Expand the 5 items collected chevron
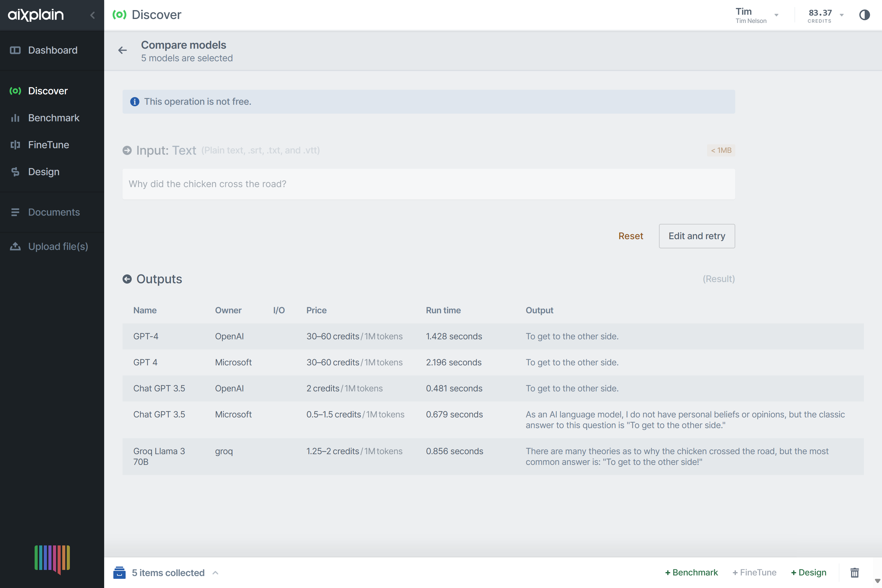Screen dimensions: 882x588 (215, 573)
